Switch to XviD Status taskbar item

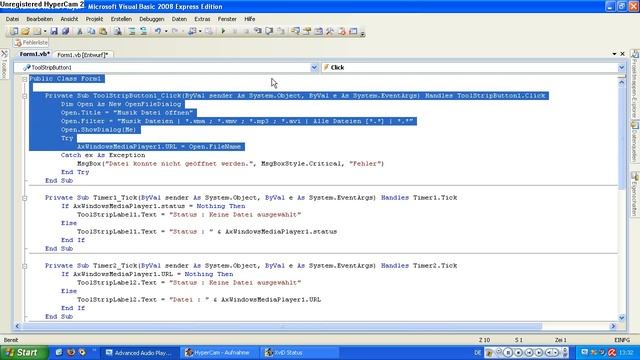[x=299, y=353]
